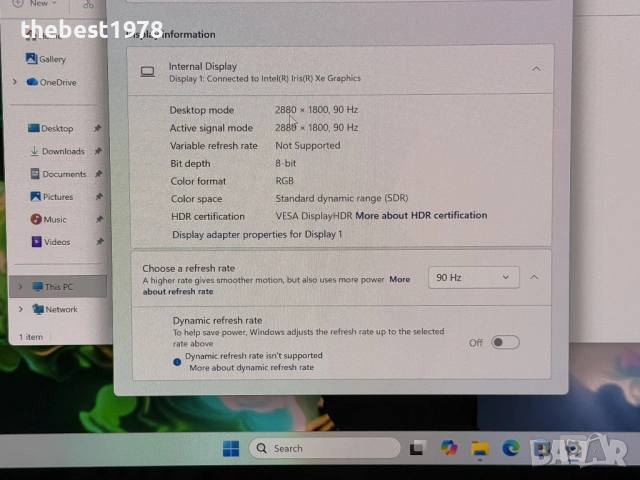Select OneDrive in the navigation pane
Viewport: 640px width, 480px height.
pyautogui.click(x=51, y=82)
